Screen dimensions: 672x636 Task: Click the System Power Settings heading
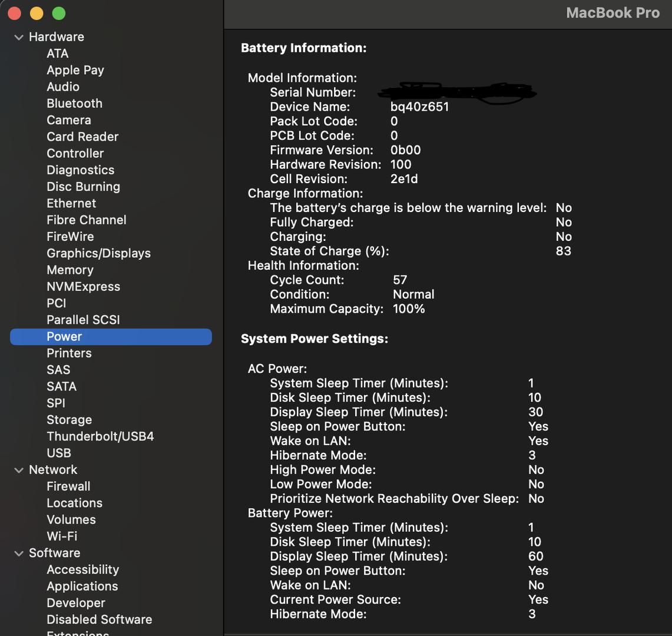pos(314,339)
